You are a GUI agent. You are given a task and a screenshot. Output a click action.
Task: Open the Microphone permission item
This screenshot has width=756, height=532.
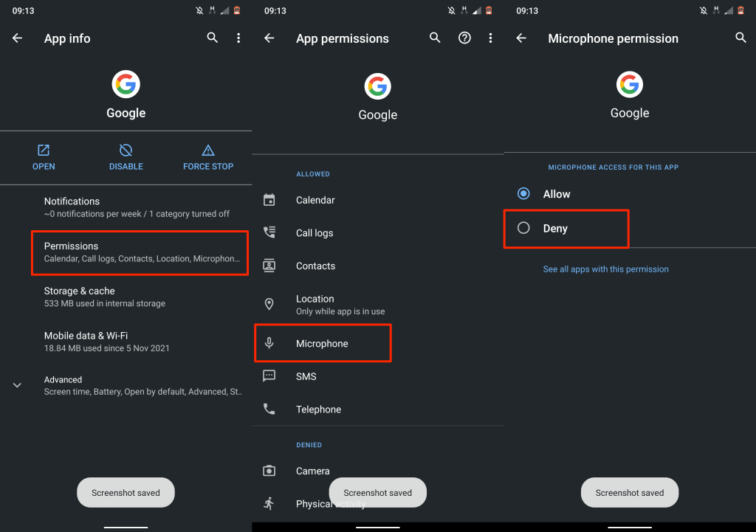coord(322,344)
